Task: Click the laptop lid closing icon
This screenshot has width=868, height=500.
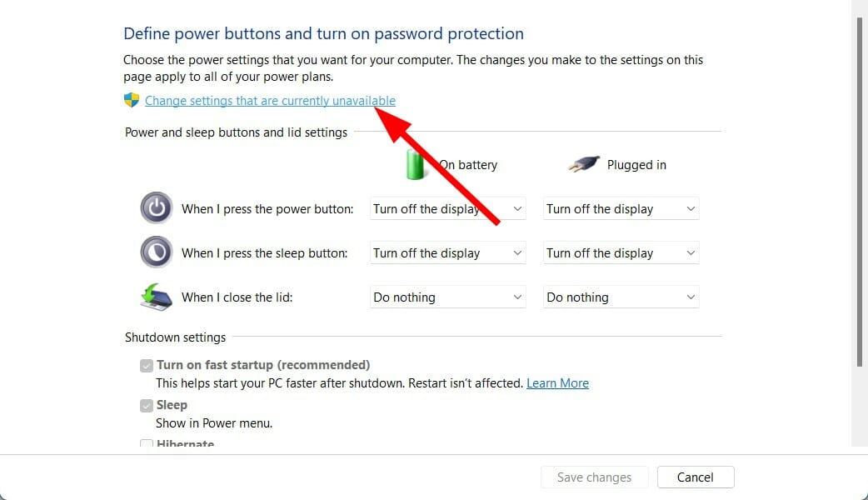Action: [156, 296]
